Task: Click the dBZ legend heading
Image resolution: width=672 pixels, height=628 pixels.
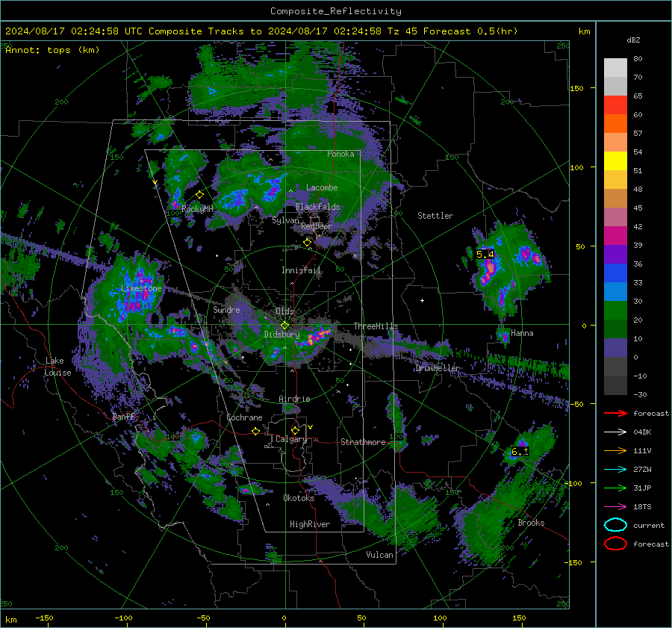Action: click(x=633, y=40)
